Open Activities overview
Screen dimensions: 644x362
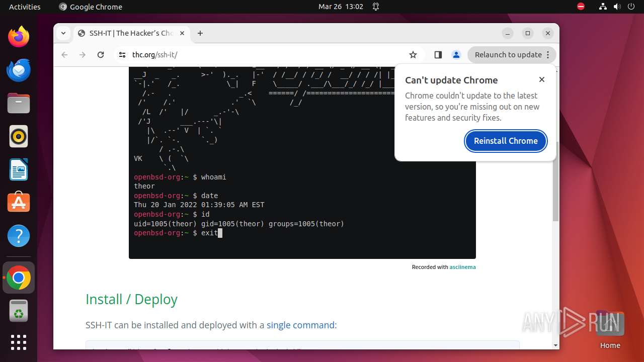(25, 7)
